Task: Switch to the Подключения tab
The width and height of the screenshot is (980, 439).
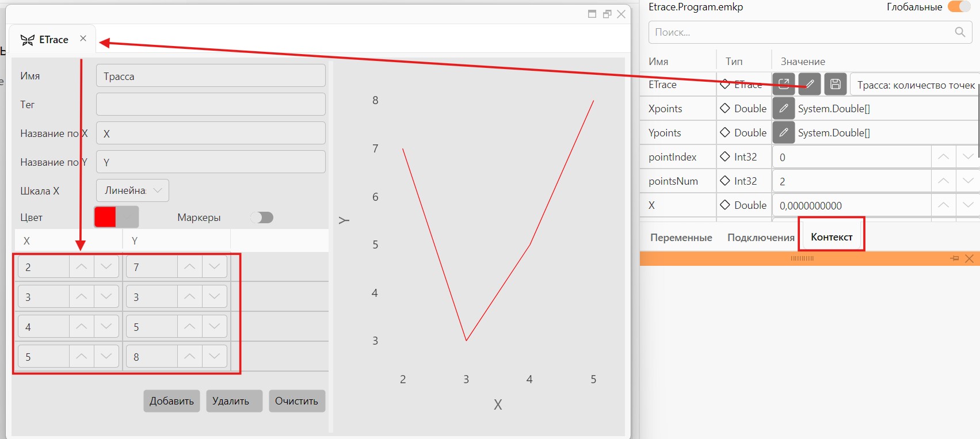Action: pos(761,238)
